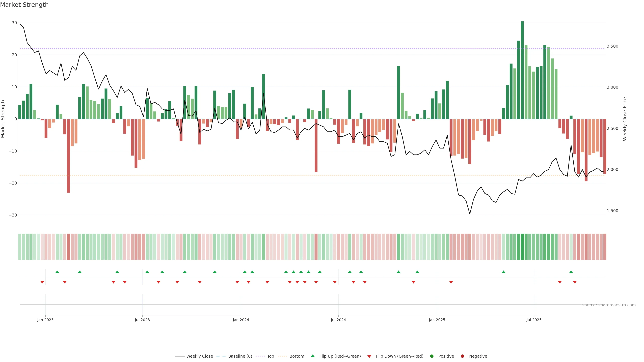Screen dimensions: 644x362
Task: Click the Positive green circle legend icon
Action: [432, 356]
